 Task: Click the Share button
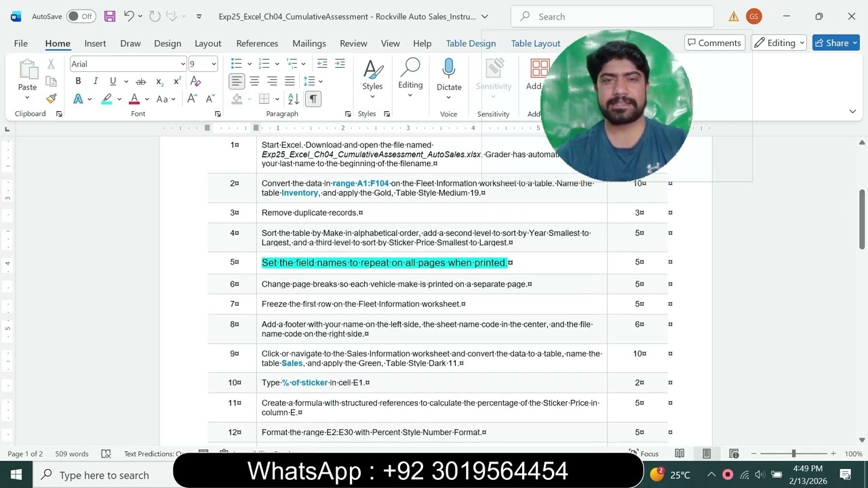(x=836, y=43)
